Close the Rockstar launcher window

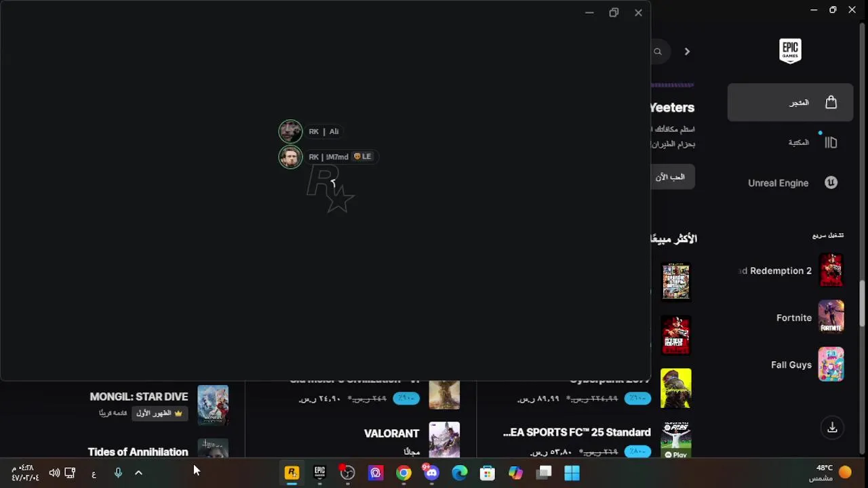point(638,12)
